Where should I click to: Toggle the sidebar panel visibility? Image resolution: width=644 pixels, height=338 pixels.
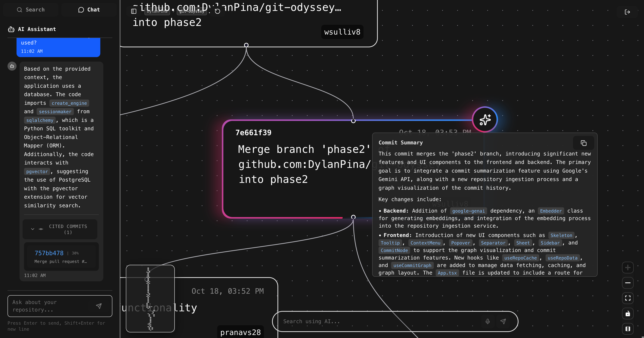[x=134, y=11]
